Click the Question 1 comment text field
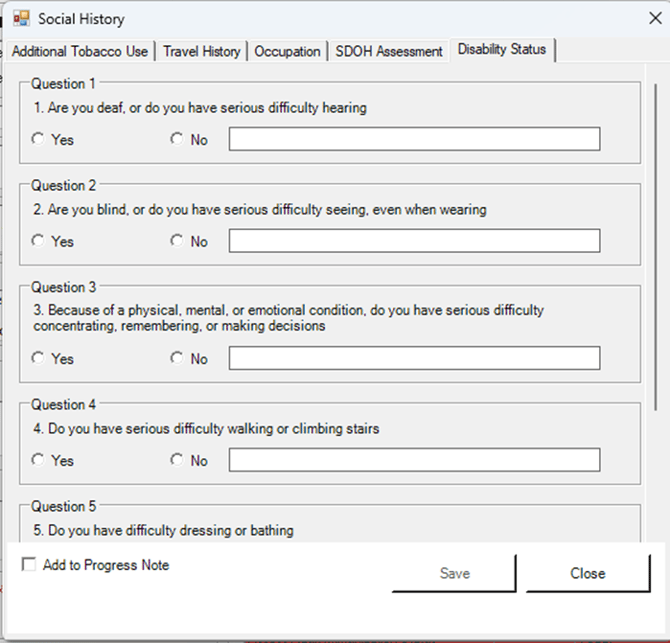Viewport: 670px width, 643px height. click(414, 139)
